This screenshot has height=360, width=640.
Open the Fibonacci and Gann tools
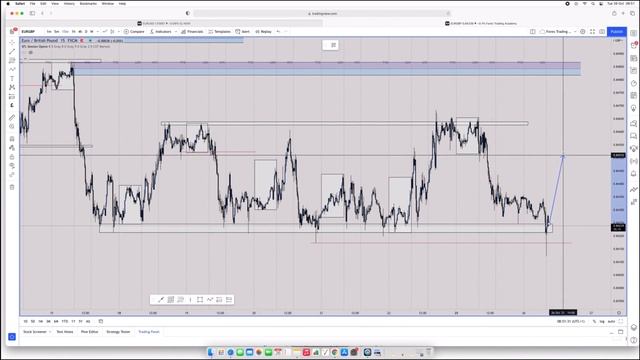point(12,60)
